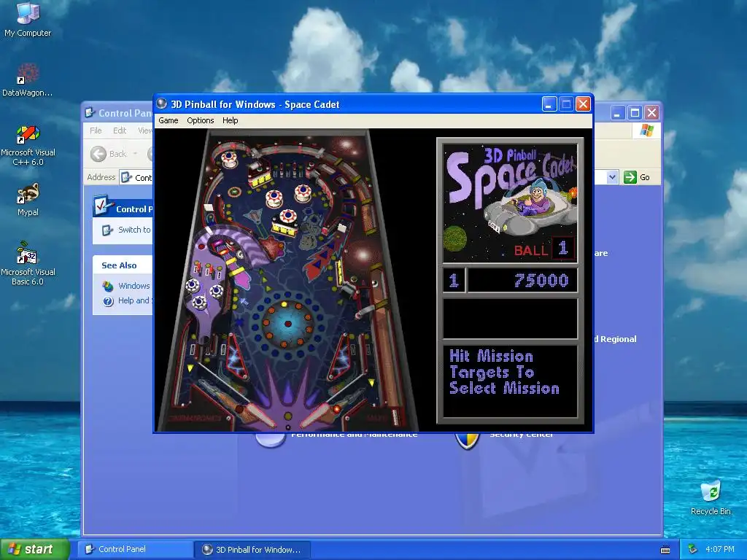
Task: Open the File menu in Control Panel window
Action: coord(96,131)
